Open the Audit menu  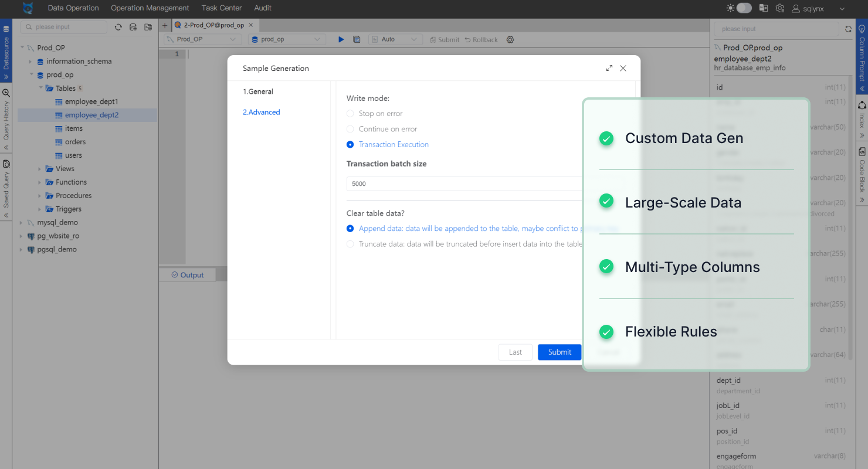(x=263, y=8)
